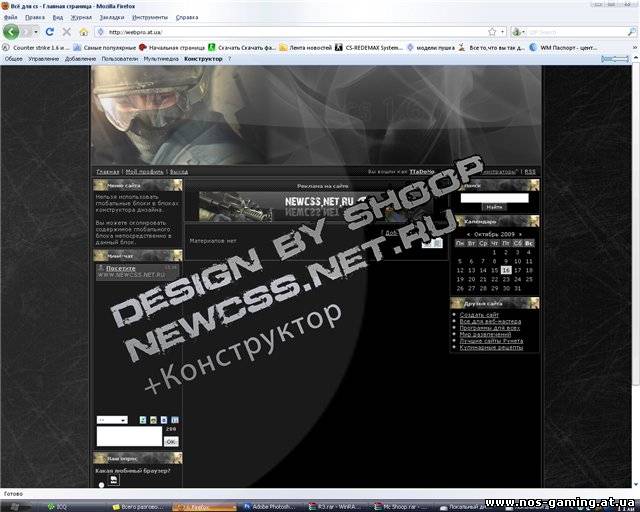The height and width of the screenshot is (512, 640).
Task: Expand the bookmarks toolbar overflow chevron
Action: (634, 47)
